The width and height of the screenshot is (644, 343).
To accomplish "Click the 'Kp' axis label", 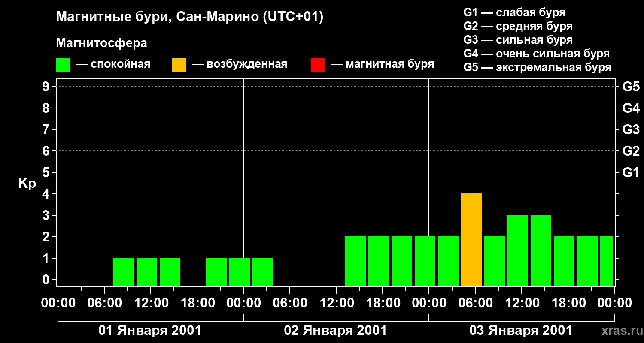I will pyautogui.click(x=27, y=184).
